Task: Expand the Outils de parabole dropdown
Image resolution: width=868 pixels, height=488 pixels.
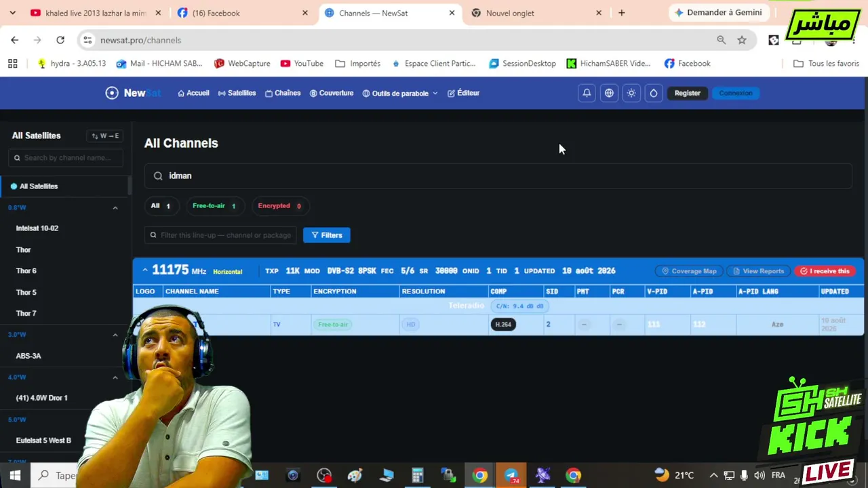Action: click(400, 94)
